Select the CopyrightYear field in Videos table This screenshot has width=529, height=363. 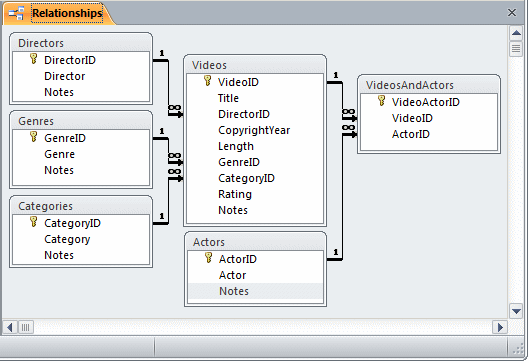[255, 130]
